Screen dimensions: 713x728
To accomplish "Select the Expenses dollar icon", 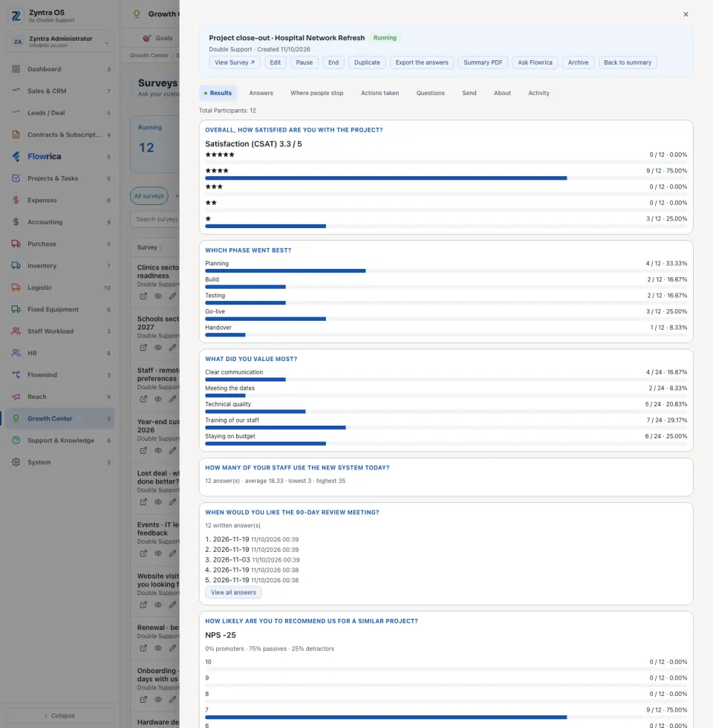I will (16, 200).
